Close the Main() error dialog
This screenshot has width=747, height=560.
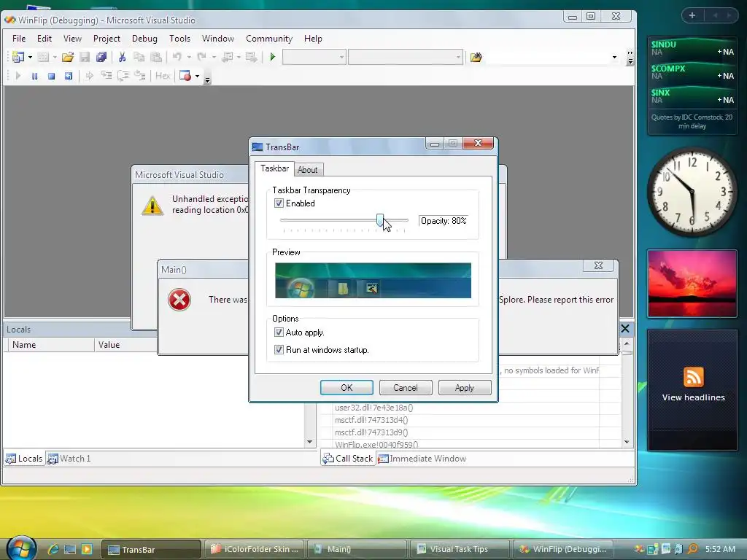pos(598,265)
